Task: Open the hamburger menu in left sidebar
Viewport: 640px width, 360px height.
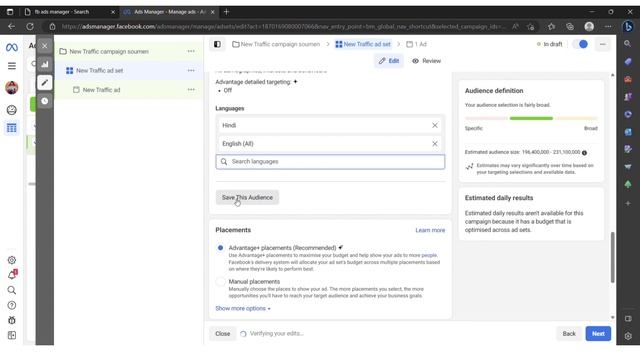Action: tap(12, 66)
